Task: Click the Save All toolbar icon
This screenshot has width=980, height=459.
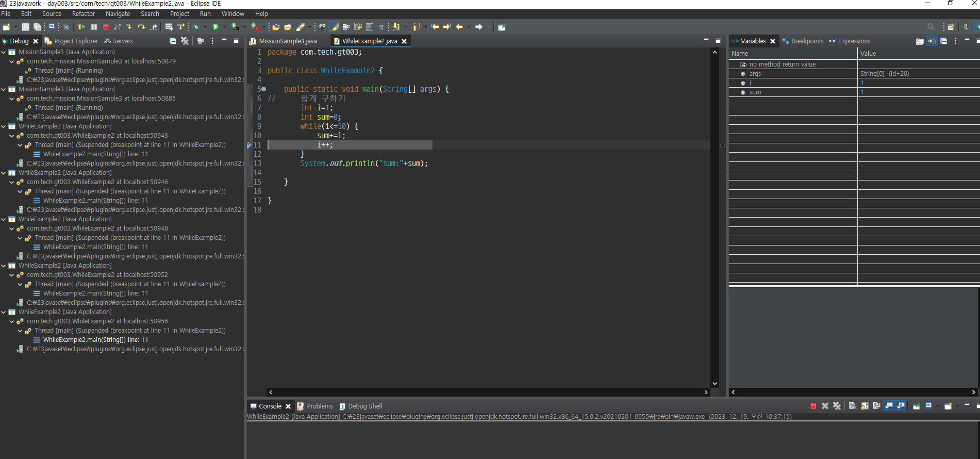Action: tap(37, 27)
